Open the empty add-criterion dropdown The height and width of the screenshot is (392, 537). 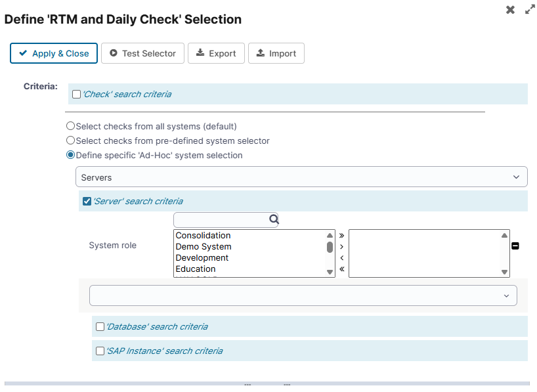click(x=303, y=295)
